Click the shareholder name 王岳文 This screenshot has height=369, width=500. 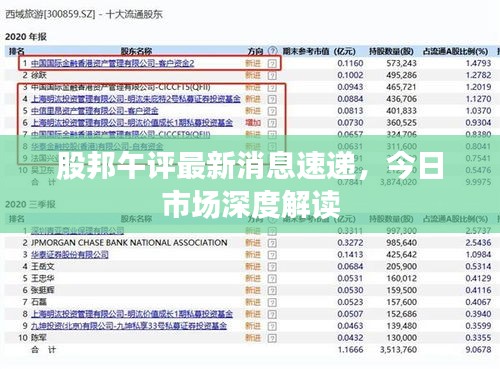pyautogui.click(x=42, y=267)
